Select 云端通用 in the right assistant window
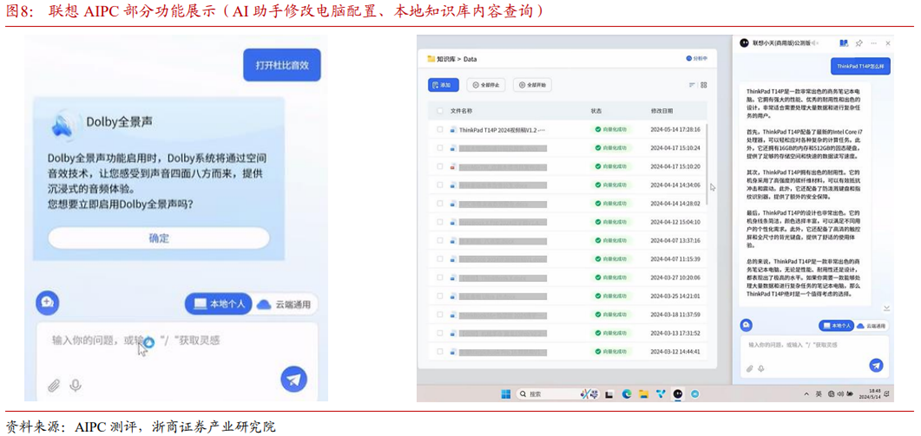The height and width of the screenshot is (436, 921). 872,325
